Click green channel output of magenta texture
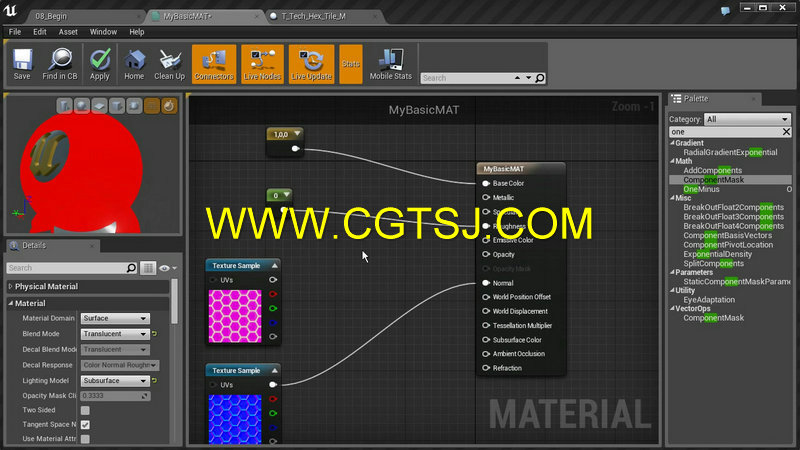The height and width of the screenshot is (450, 800). 273,308
